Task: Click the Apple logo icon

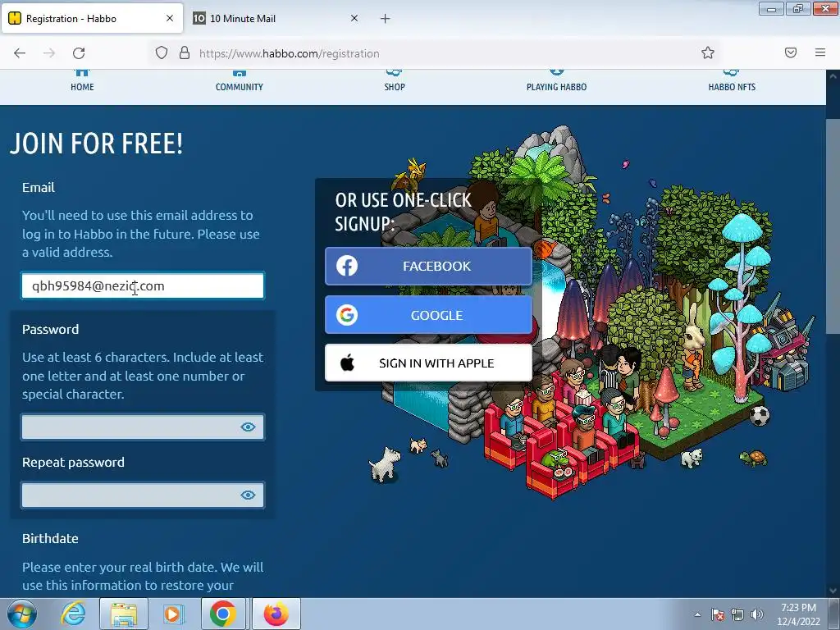Action: [x=347, y=363]
